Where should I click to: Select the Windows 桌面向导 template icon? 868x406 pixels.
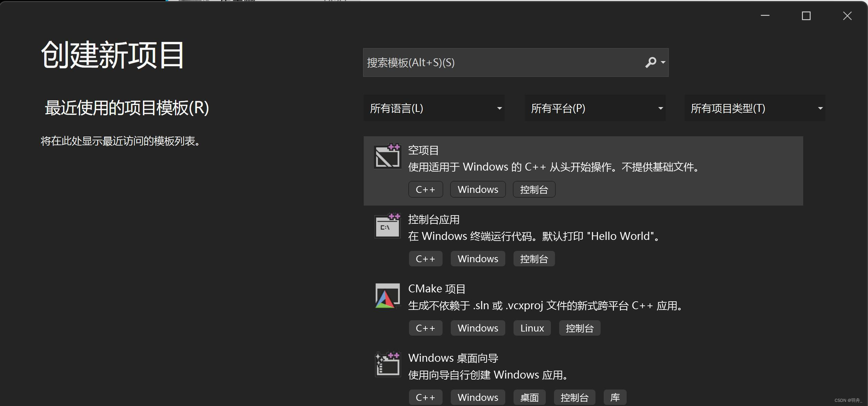[387, 364]
